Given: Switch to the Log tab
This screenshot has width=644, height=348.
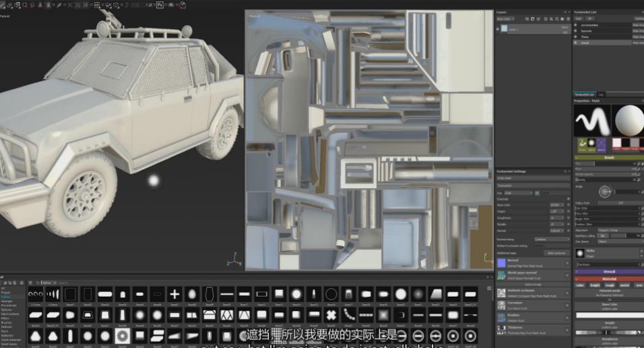Looking at the screenshot, I should pyautogui.click(x=600, y=94).
